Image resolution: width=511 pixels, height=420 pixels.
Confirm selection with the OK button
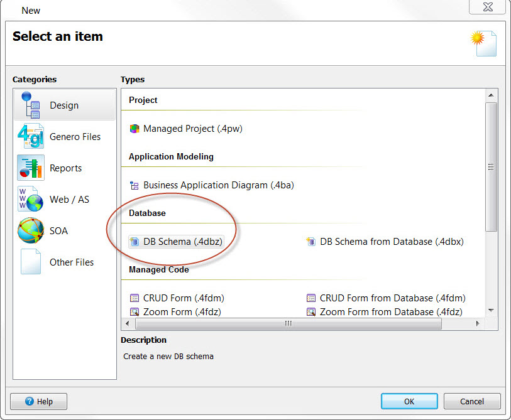click(x=409, y=401)
